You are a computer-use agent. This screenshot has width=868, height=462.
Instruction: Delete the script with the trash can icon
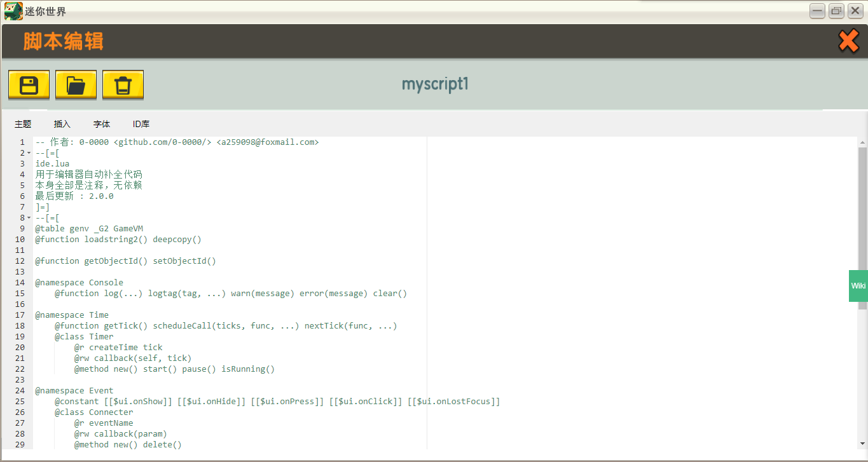click(x=123, y=85)
